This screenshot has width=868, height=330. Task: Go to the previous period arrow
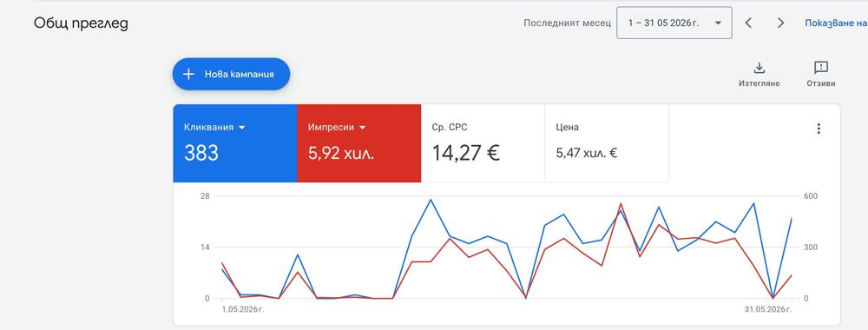[x=748, y=23]
